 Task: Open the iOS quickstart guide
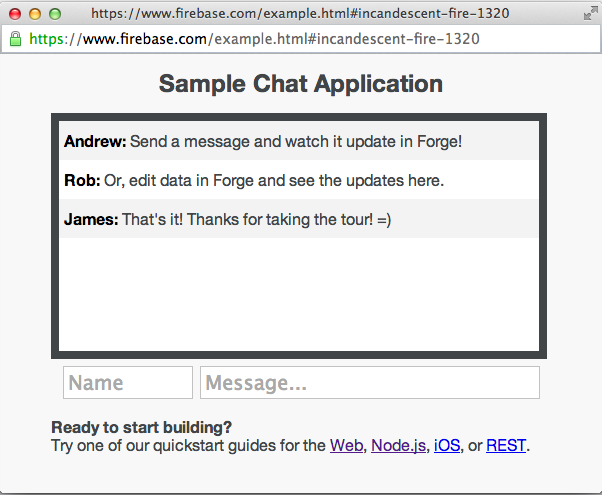tap(447, 446)
